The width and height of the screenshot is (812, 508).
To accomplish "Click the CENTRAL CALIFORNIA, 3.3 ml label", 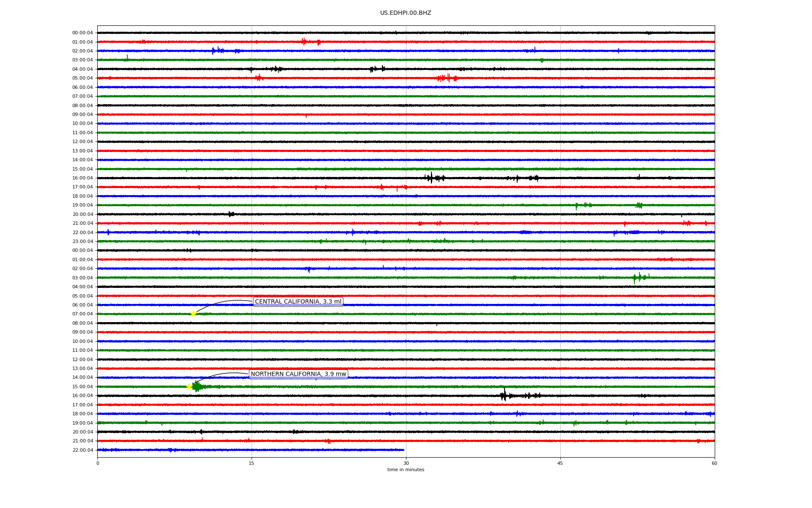I will (x=298, y=302).
